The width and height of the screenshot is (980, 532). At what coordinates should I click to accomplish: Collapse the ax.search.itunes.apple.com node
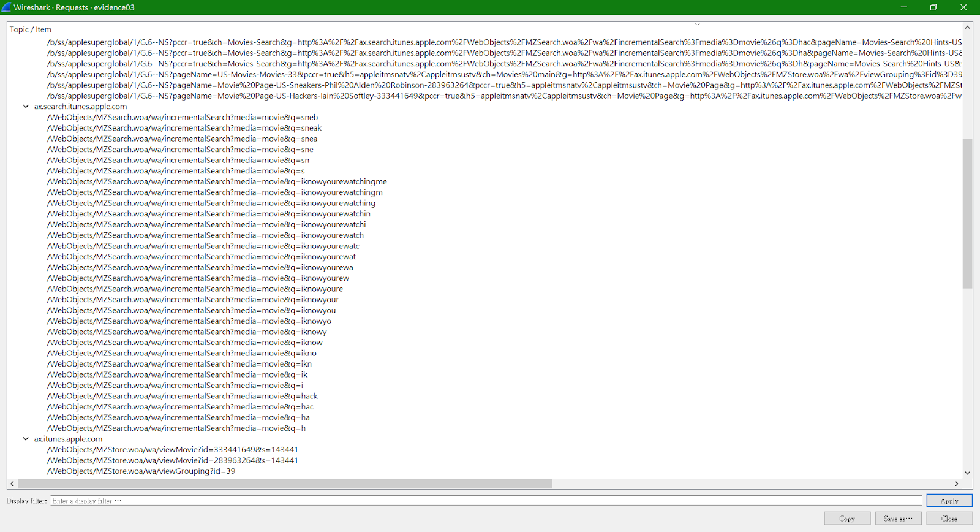26,107
